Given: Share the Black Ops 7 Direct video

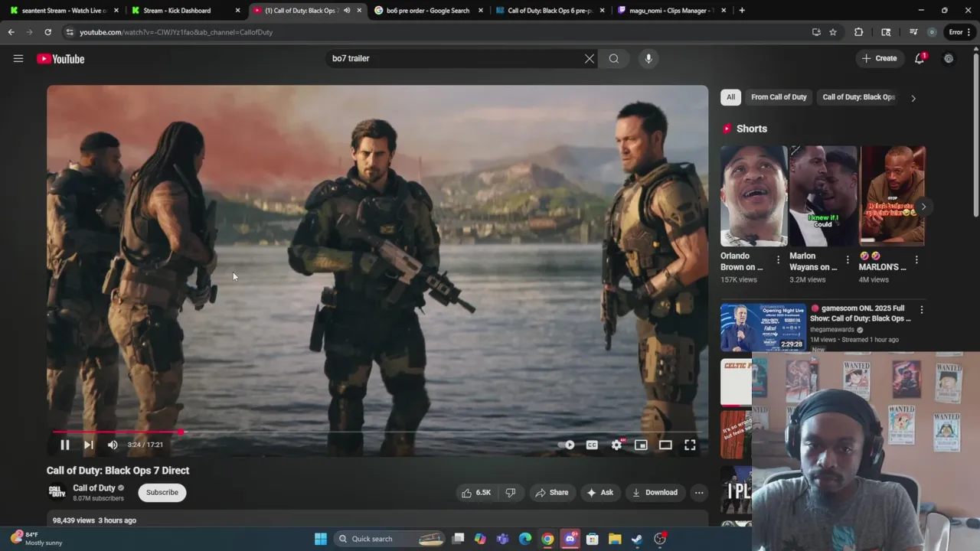Looking at the screenshot, I should 552,493.
